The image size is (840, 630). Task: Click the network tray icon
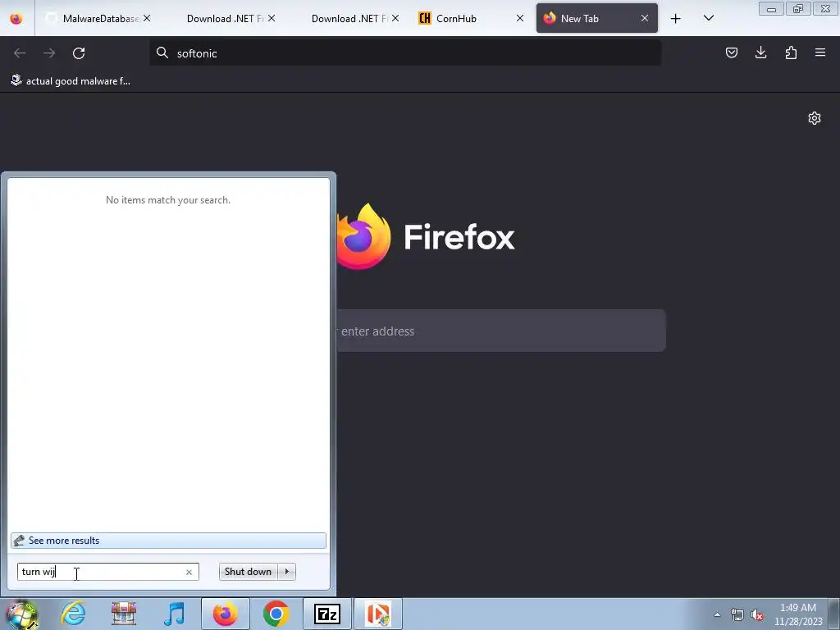[737, 615]
